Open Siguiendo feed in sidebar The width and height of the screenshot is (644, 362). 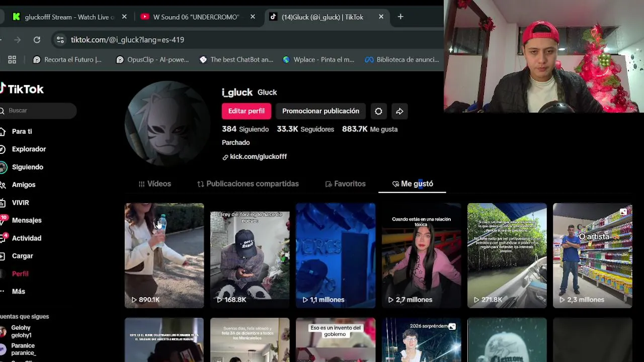point(22,167)
